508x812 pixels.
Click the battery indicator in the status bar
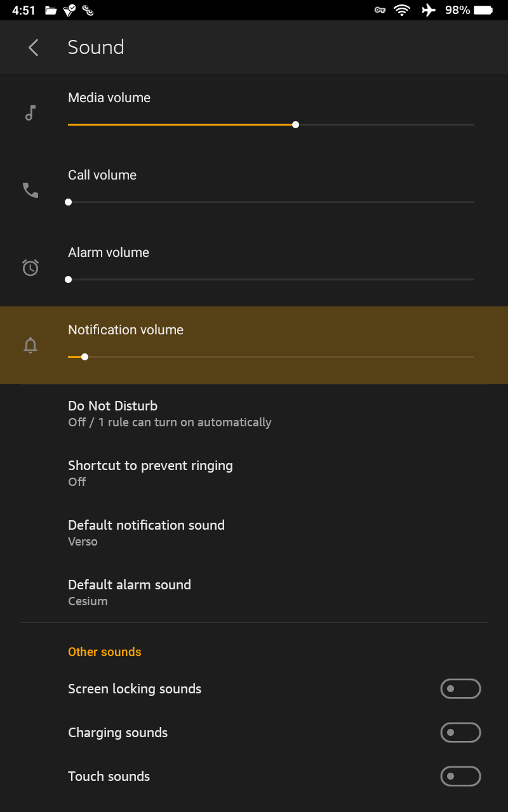pos(484,10)
